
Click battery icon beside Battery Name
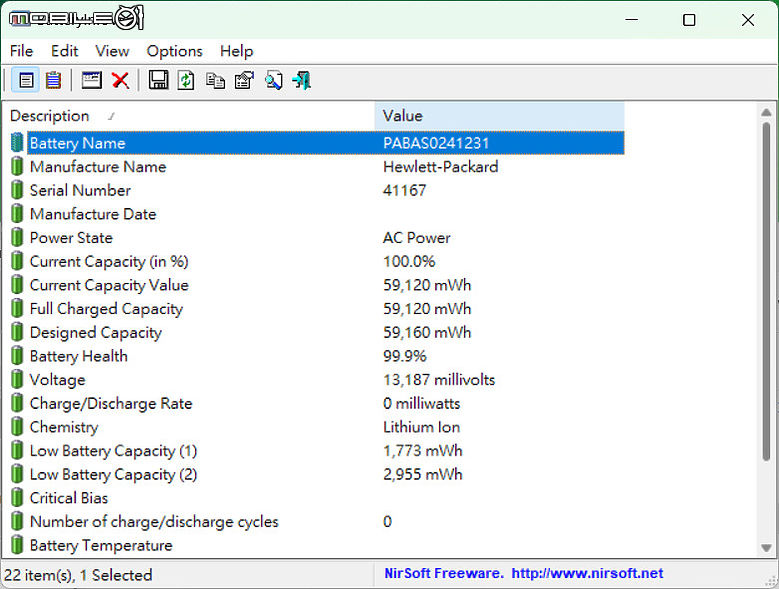point(17,143)
